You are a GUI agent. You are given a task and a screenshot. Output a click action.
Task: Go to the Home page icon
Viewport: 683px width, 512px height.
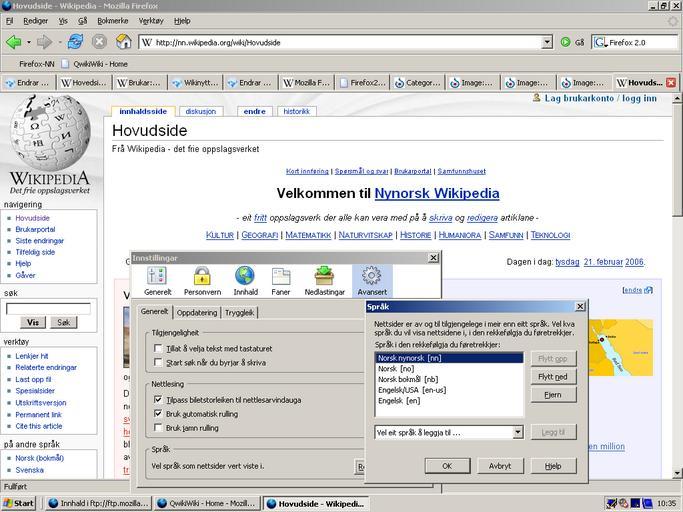(x=124, y=42)
